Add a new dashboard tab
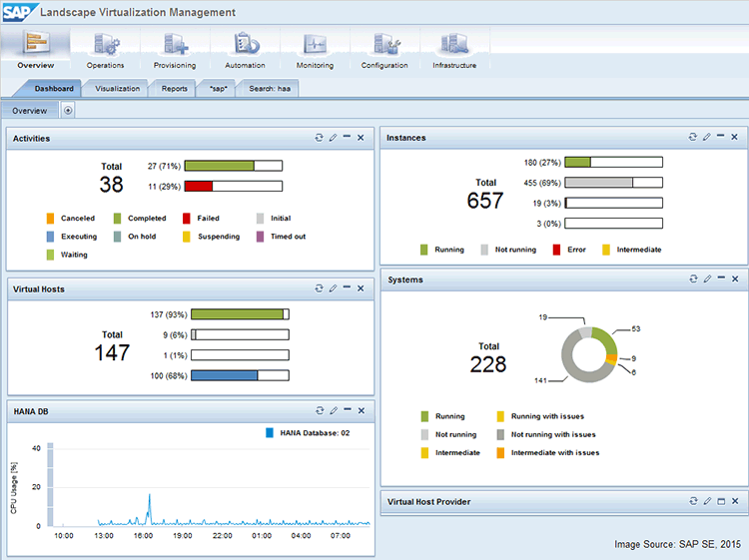Screen dimensions: 749x560 coord(68,111)
